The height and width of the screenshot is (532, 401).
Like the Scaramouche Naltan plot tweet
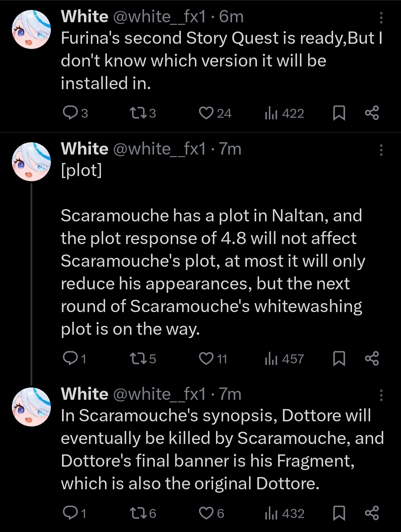click(x=206, y=359)
